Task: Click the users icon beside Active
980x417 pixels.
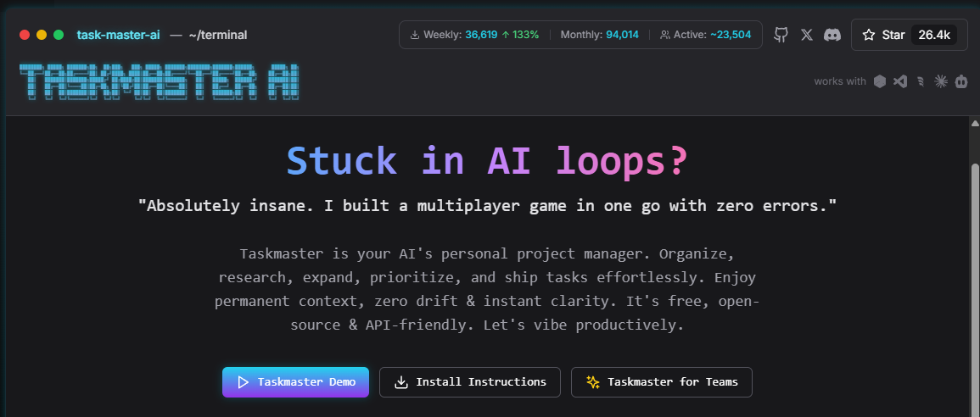Action: [665, 35]
